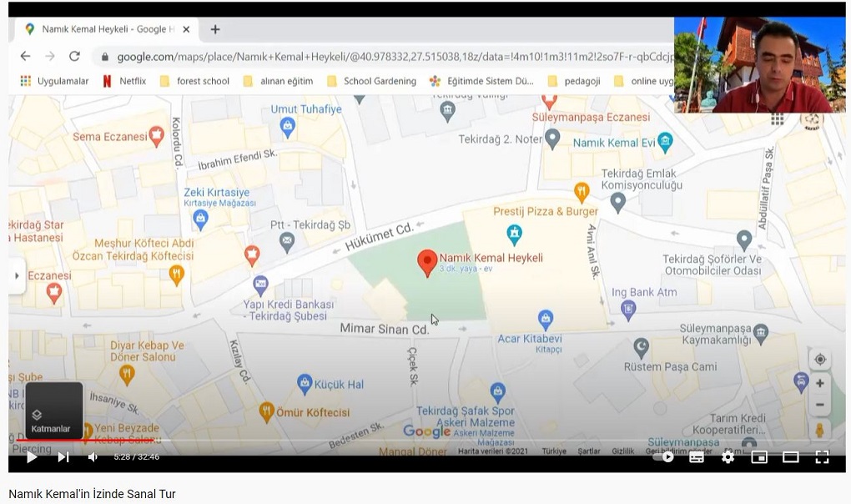Viewport: 851px width, 504px height.
Task: Click the Street View pegman
Action: (819, 430)
